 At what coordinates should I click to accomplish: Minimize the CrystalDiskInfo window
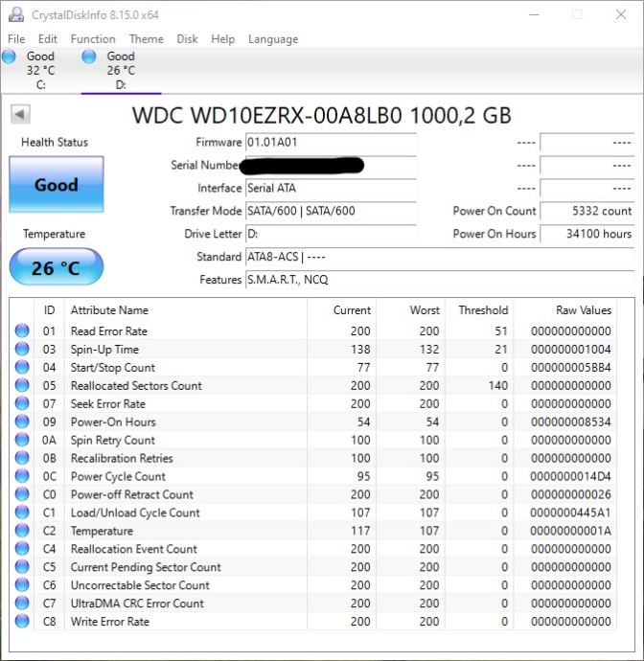point(535,14)
